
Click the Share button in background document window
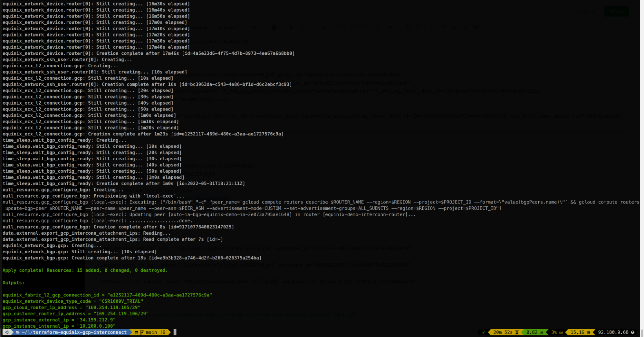pos(616,12)
